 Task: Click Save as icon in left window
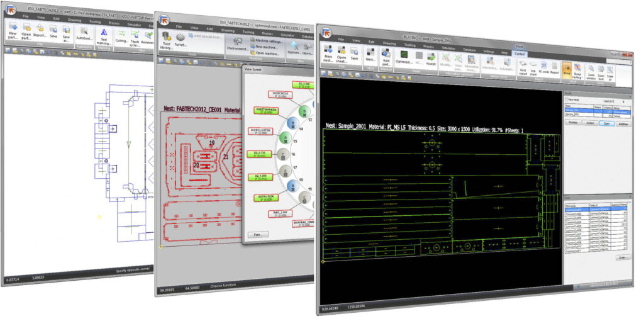coord(66,34)
